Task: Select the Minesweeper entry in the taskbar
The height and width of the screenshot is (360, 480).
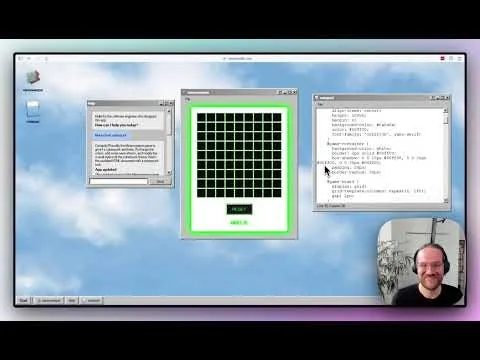Action: (49, 300)
